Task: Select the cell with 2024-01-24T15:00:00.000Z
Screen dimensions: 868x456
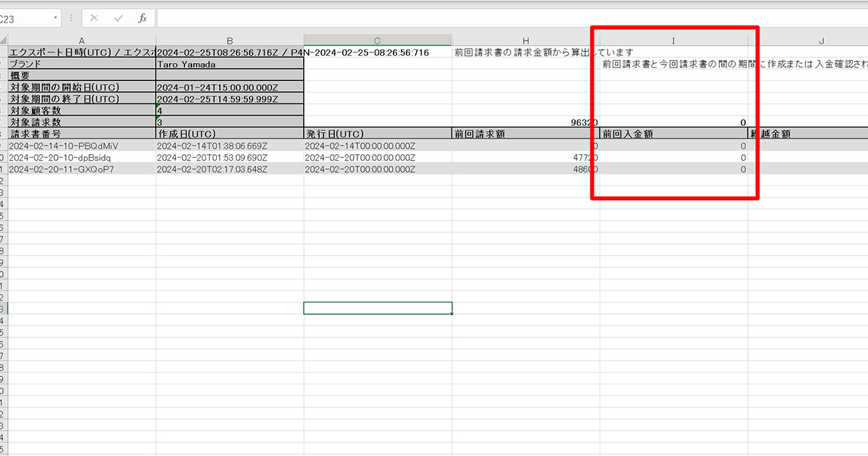Action: pyautogui.click(x=230, y=87)
